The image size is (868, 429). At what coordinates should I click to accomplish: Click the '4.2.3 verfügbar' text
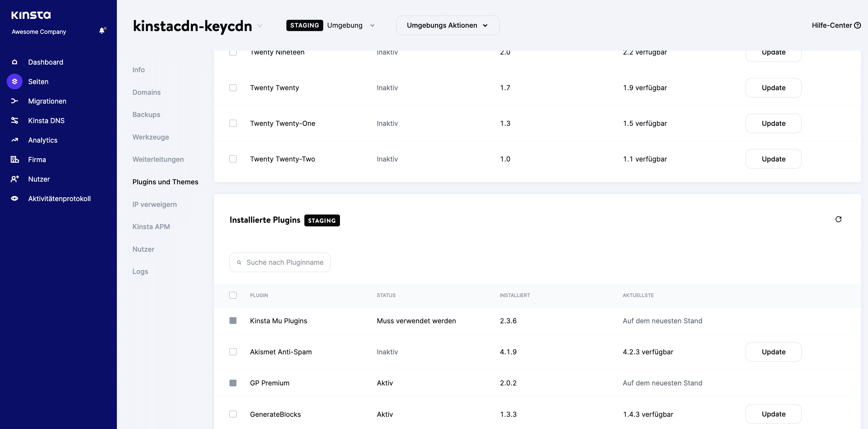tap(648, 352)
